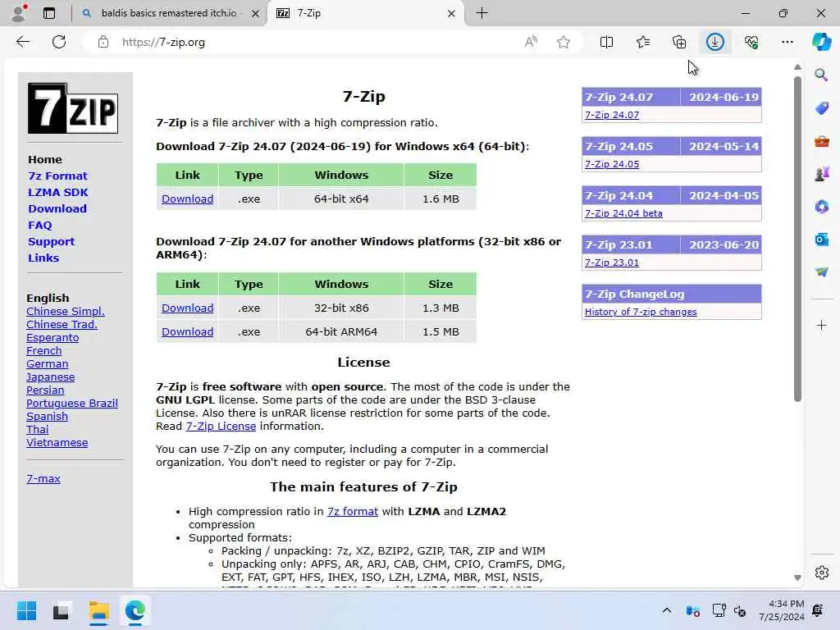Click the page vertical scrollbar thumb
The image size is (840, 630).
[797, 239]
